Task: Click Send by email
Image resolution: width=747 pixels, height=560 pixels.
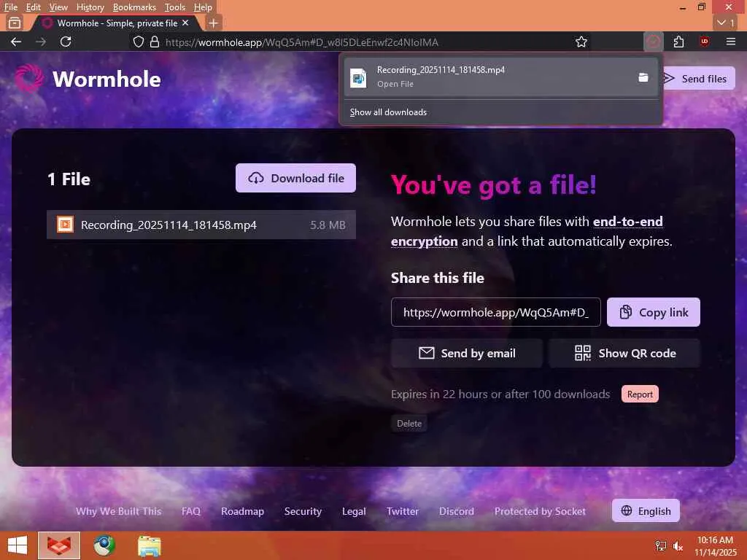Action: [x=466, y=354]
